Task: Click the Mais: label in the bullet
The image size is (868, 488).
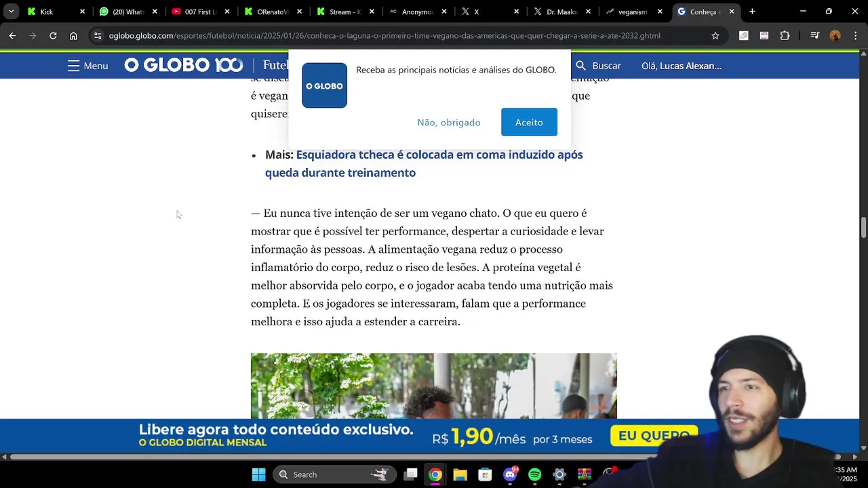Action: pyautogui.click(x=279, y=155)
